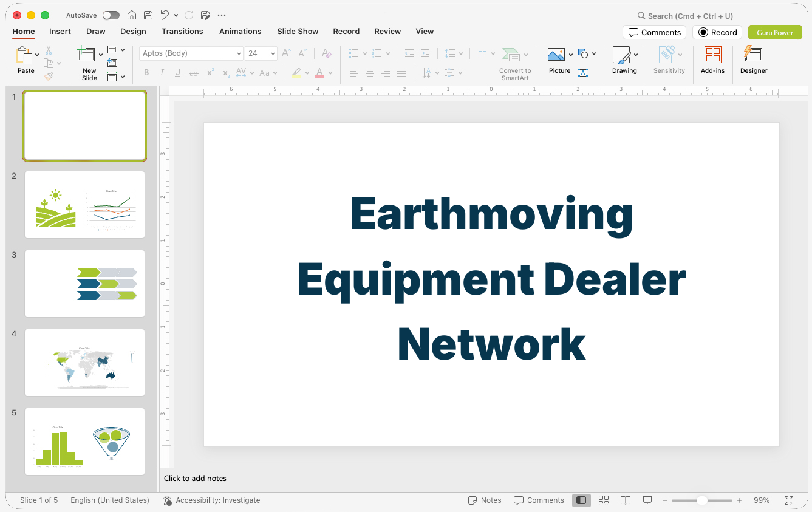Click the Redo icon
The width and height of the screenshot is (812, 512).
point(189,15)
